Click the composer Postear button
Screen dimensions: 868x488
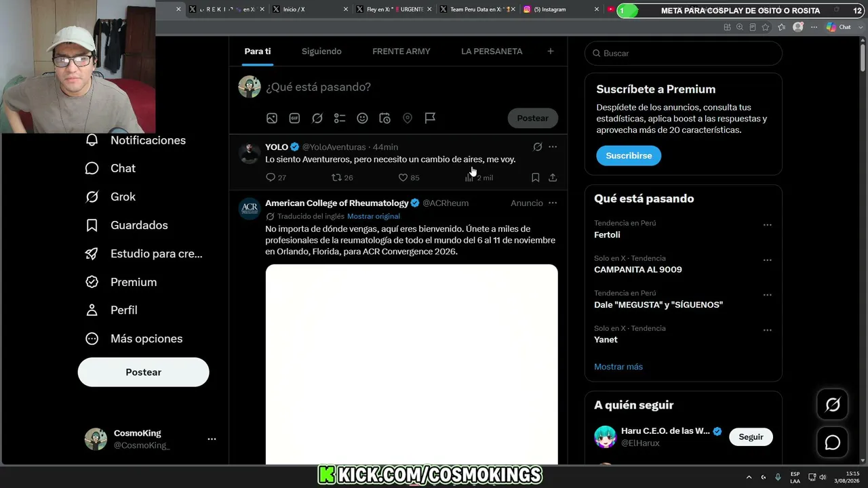click(533, 118)
